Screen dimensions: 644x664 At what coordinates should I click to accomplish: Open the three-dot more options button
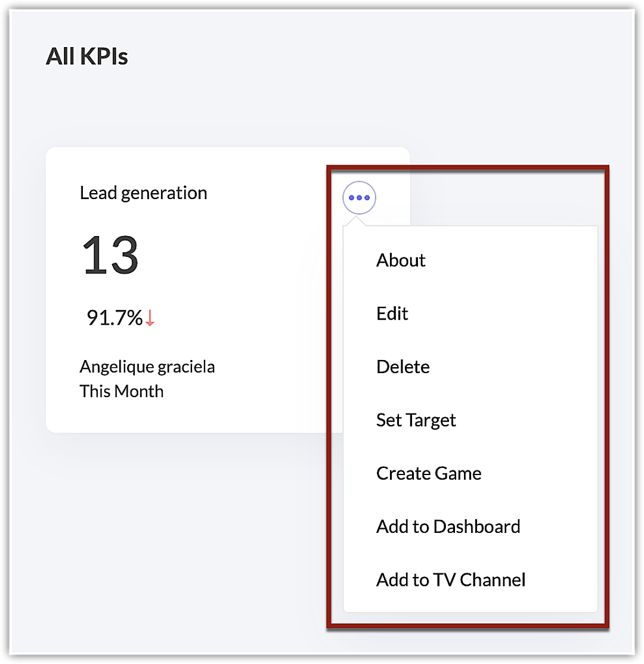359,197
